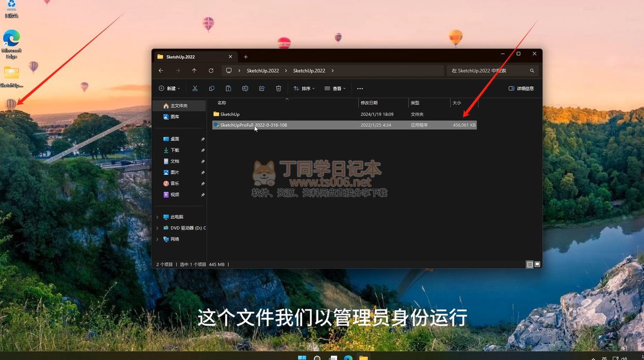Viewport: 644px width, 360px height.
Task: Click chevron before first SketchUp.2022 breadcrumb
Action: click(240, 71)
